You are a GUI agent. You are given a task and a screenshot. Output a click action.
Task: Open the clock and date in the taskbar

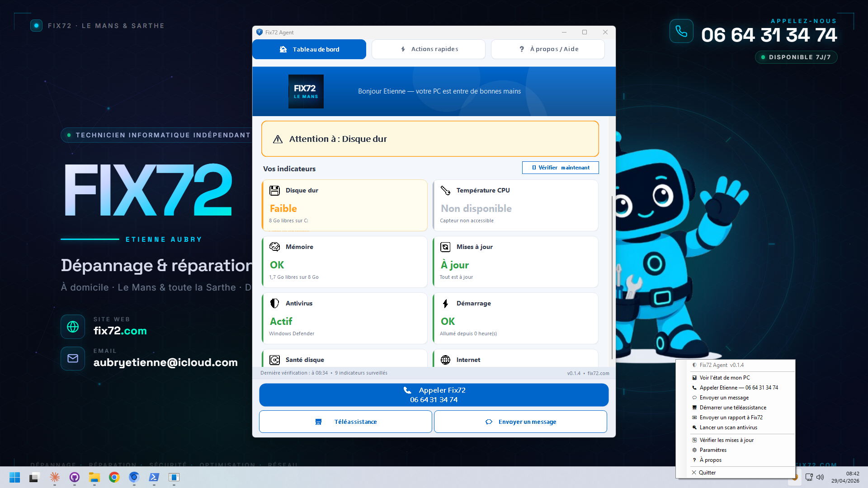click(x=845, y=477)
